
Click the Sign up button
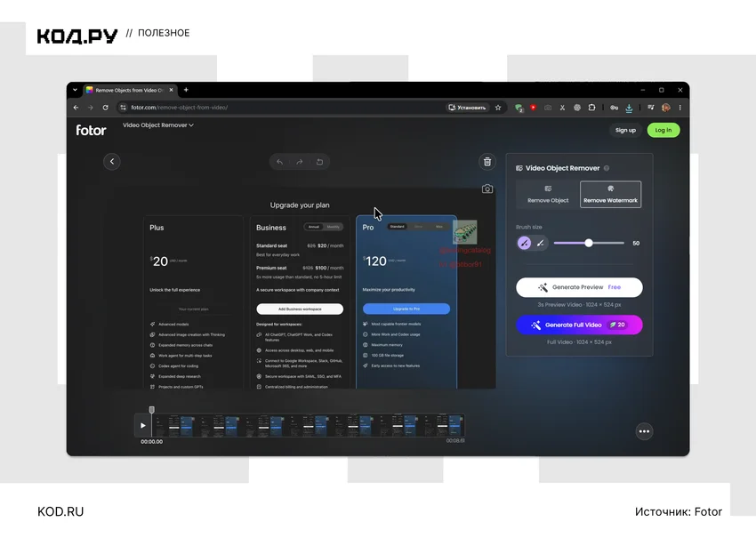point(625,130)
